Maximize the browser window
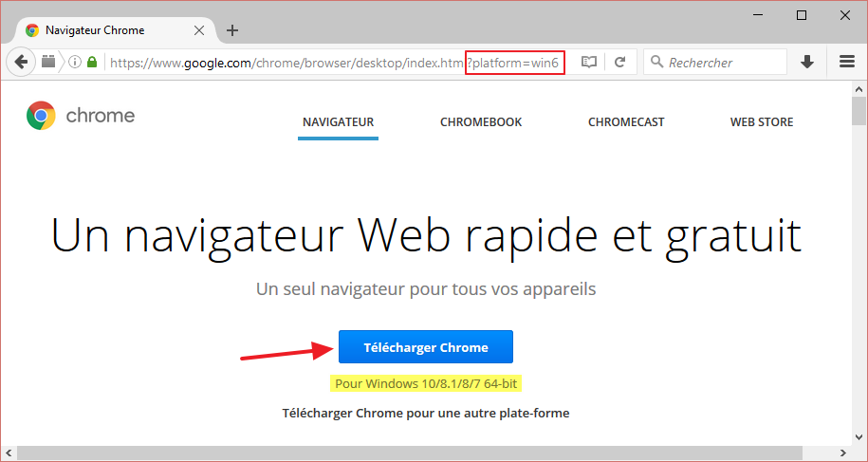 801,15
